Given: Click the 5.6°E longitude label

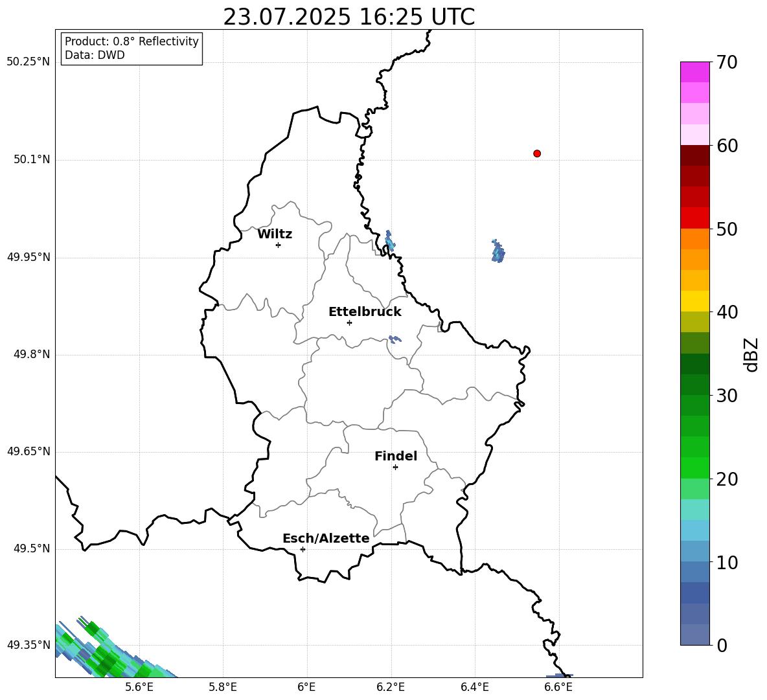Looking at the screenshot, I should (139, 687).
